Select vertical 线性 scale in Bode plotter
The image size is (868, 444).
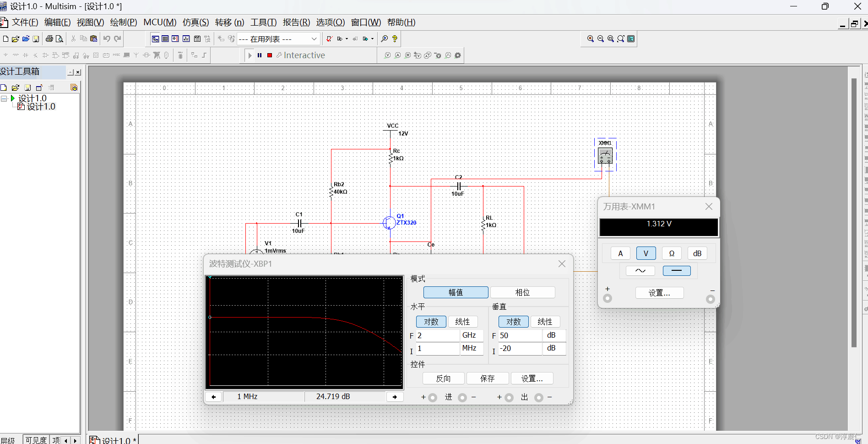[545, 321]
